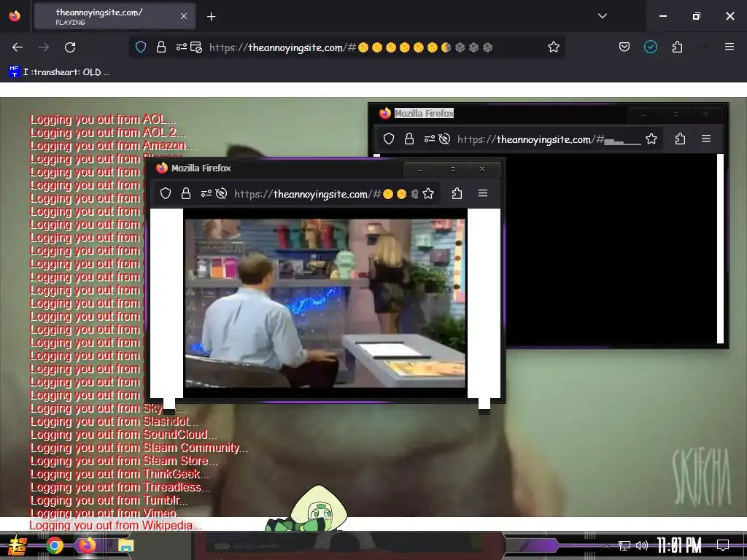Click the padlock icon in main address bar
747x560 pixels.
[161, 47]
